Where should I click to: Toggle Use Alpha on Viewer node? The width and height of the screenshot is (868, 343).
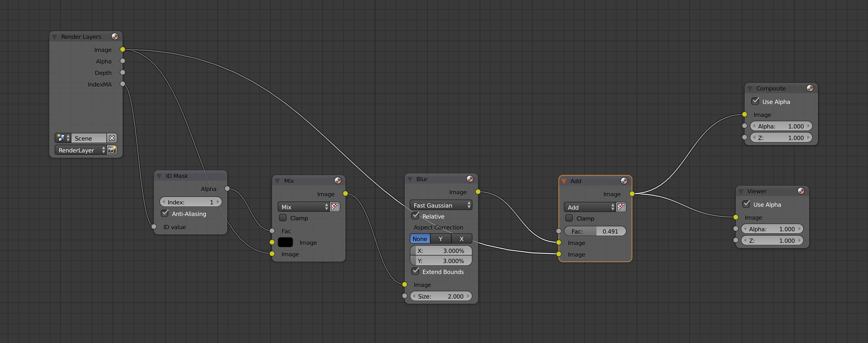[x=746, y=204]
